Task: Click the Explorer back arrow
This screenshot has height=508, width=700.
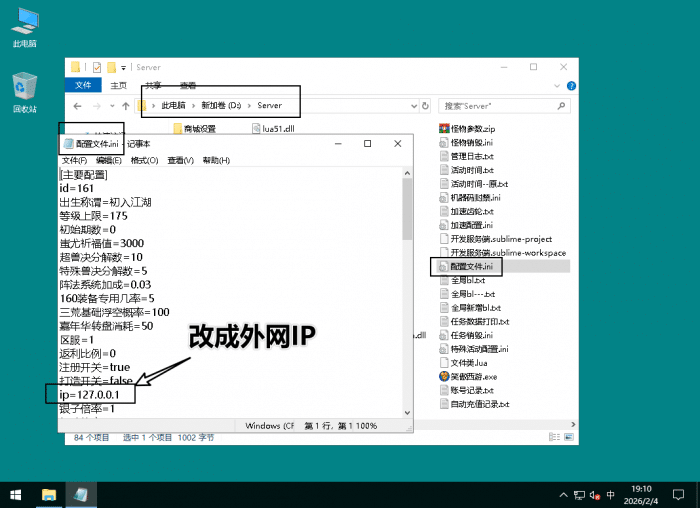Action: click(77, 106)
